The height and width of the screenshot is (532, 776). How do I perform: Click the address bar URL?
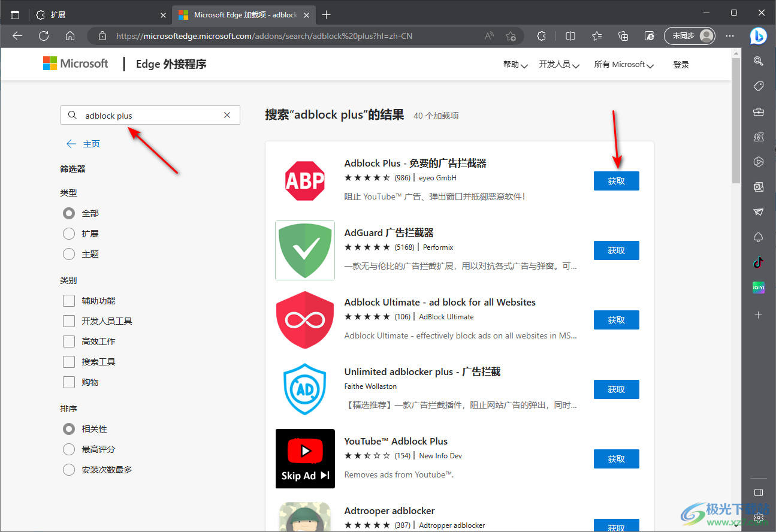(x=264, y=36)
